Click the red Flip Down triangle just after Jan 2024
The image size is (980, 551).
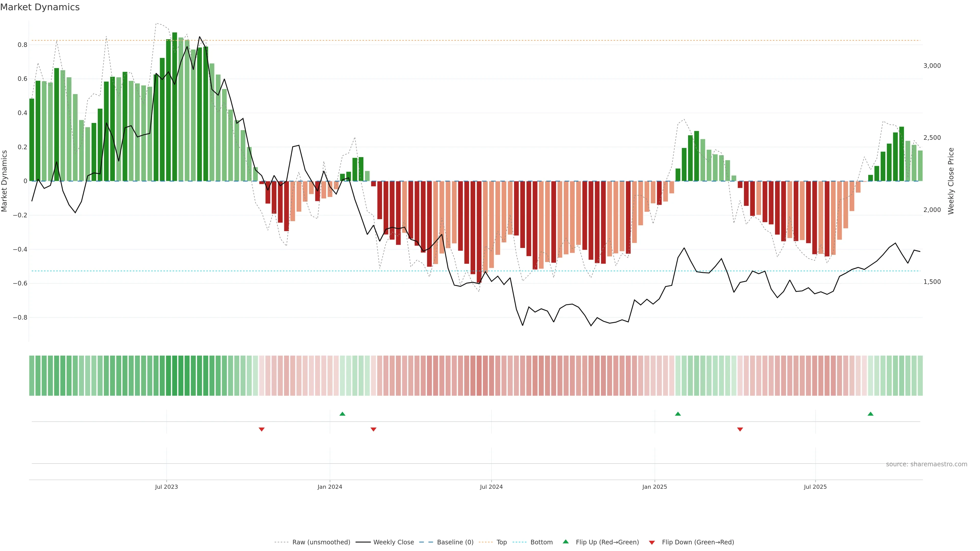coord(373,429)
